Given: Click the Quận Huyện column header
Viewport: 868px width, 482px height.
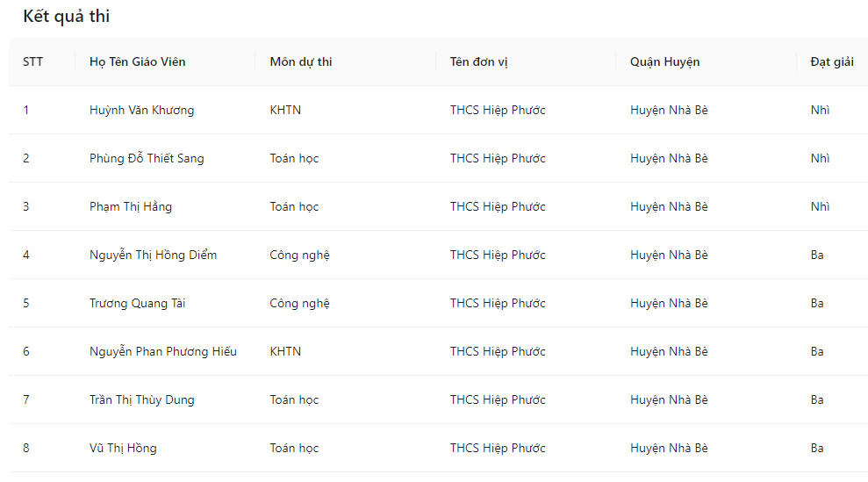Looking at the screenshot, I should pos(664,61).
